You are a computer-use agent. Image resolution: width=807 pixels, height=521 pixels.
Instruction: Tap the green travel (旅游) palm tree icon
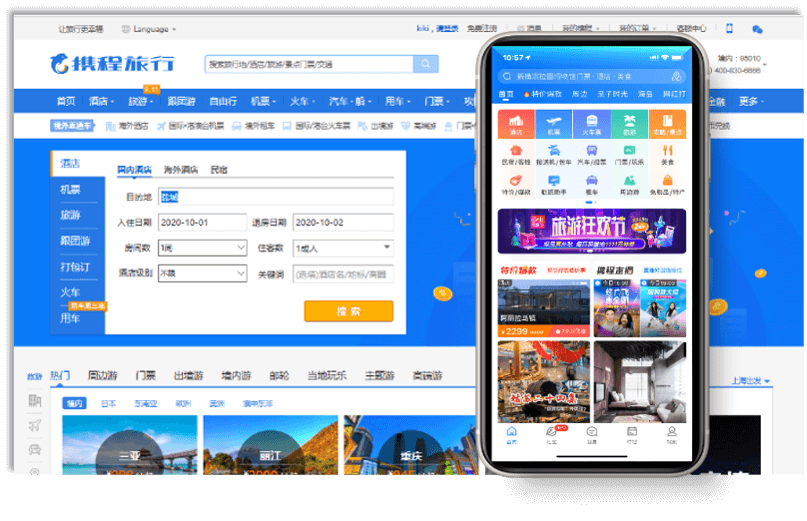[629, 123]
